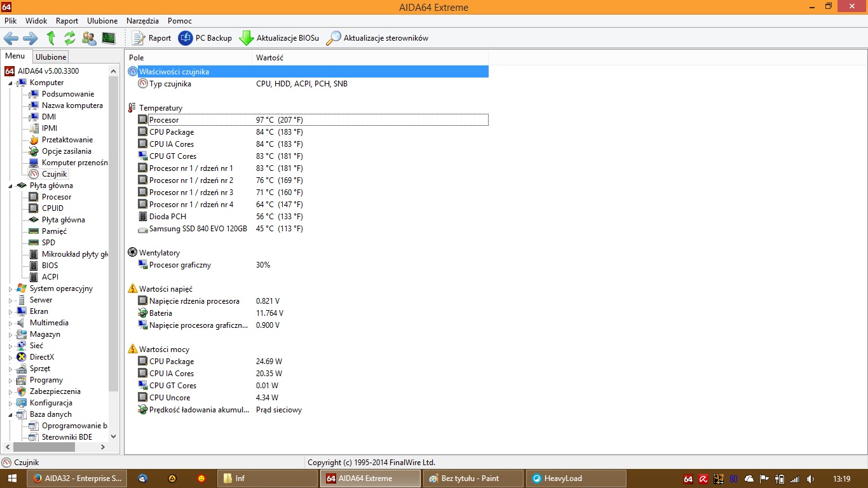This screenshot has height=488, width=868.
Task: Expand the System operacyjny tree node
Action: [10, 289]
